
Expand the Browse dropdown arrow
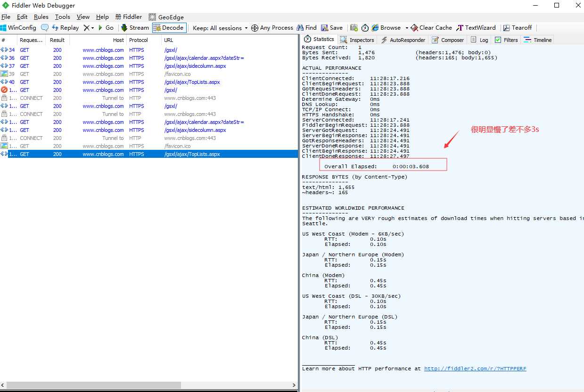pyautogui.click(x=407, y=28)
